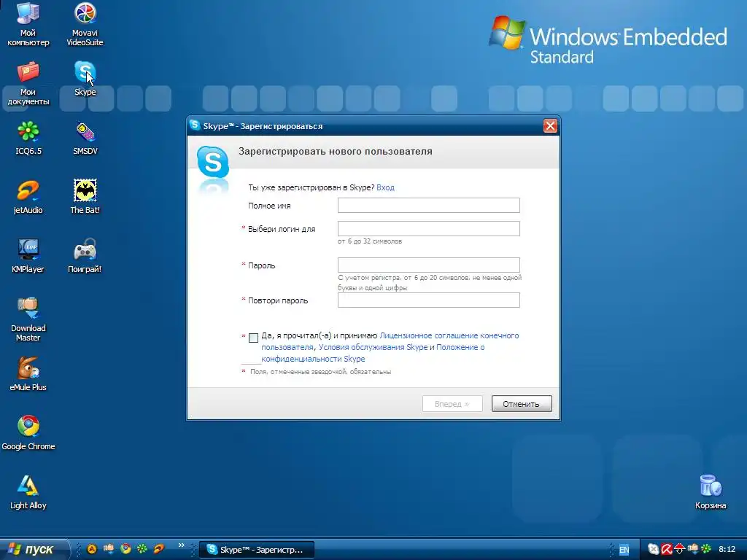Launch Download Master from quick launch bar

[x=109, y=548]
